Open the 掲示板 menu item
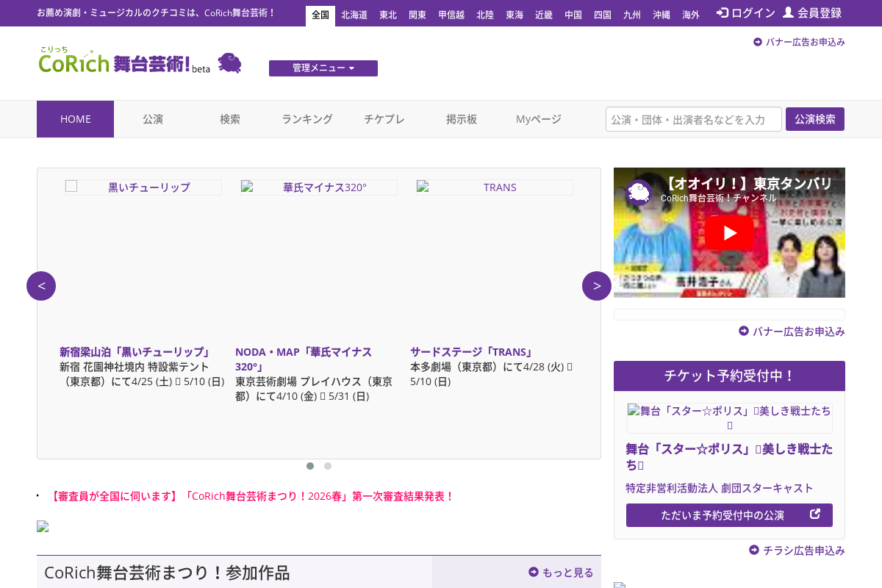882x588 pixels. click(x=462, y=119)
